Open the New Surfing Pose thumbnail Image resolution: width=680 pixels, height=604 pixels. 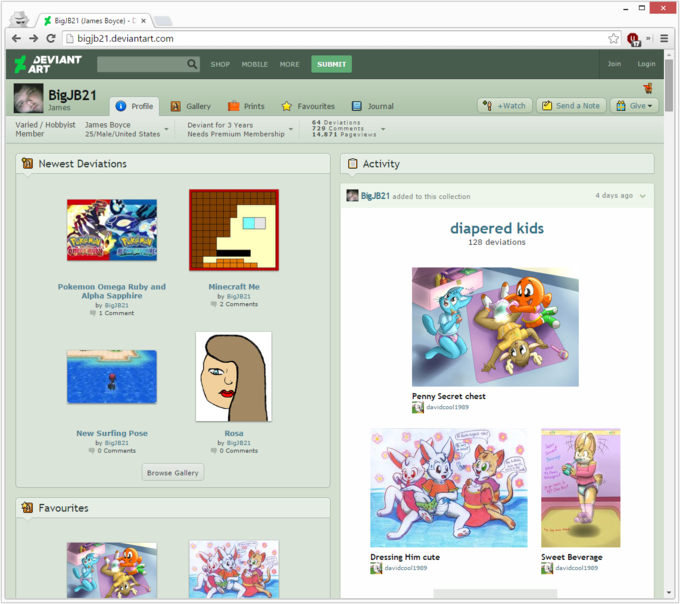(x=112, y=377)
